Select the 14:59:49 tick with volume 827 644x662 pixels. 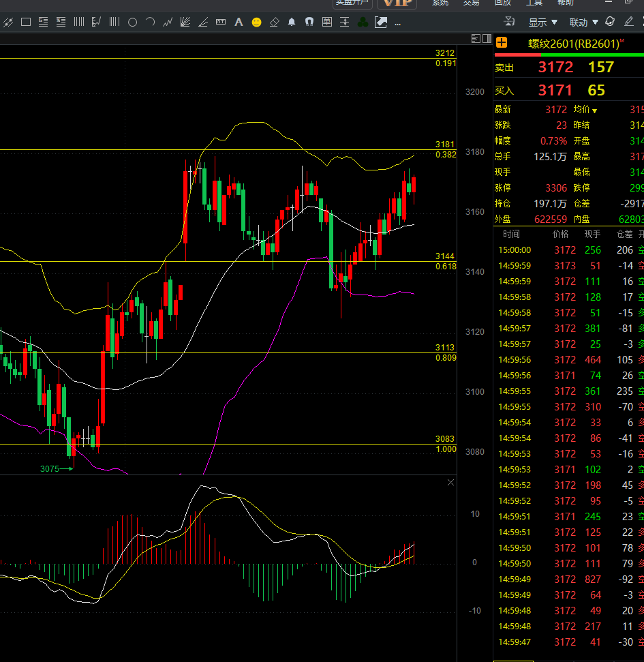pos(568,580)
